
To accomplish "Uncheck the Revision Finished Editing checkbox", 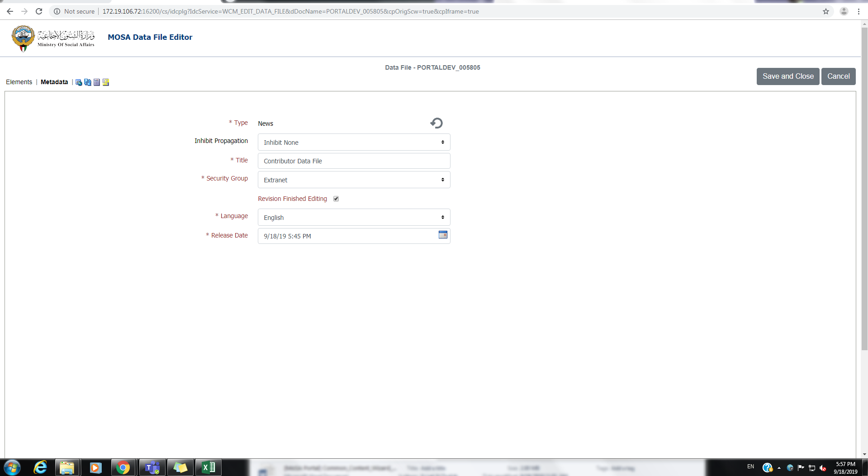I will 336,199.
